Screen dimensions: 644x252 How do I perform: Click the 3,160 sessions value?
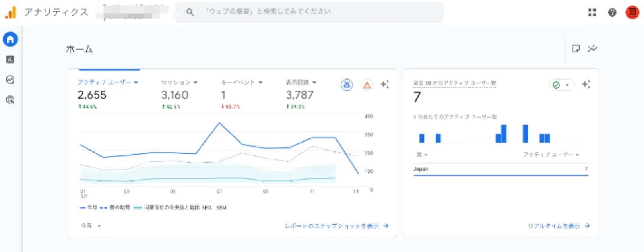click(175, 95)
